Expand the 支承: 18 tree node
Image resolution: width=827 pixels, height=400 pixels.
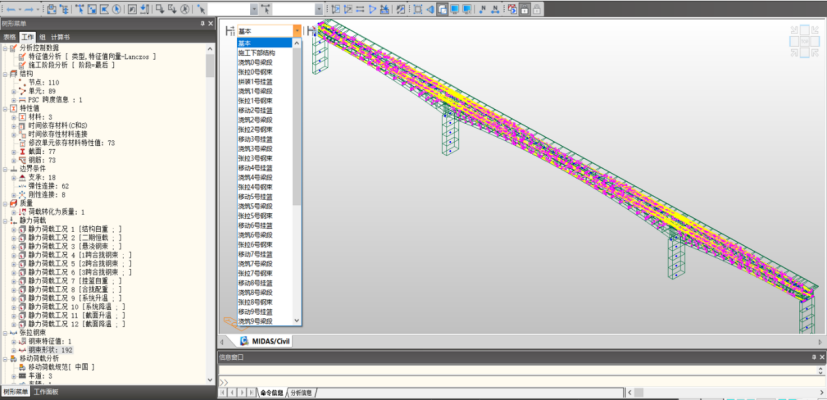click(14, 178)
